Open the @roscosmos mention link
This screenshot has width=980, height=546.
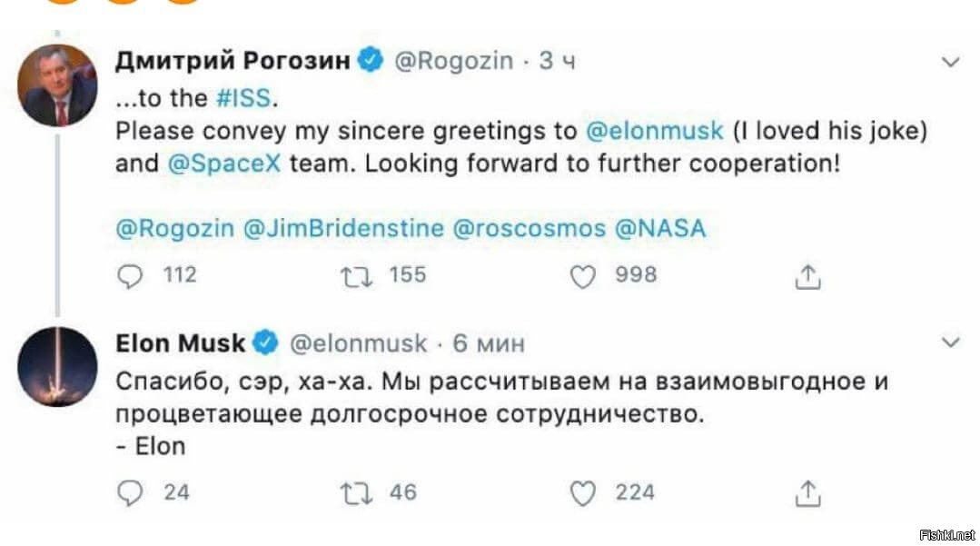click(530, 228)
